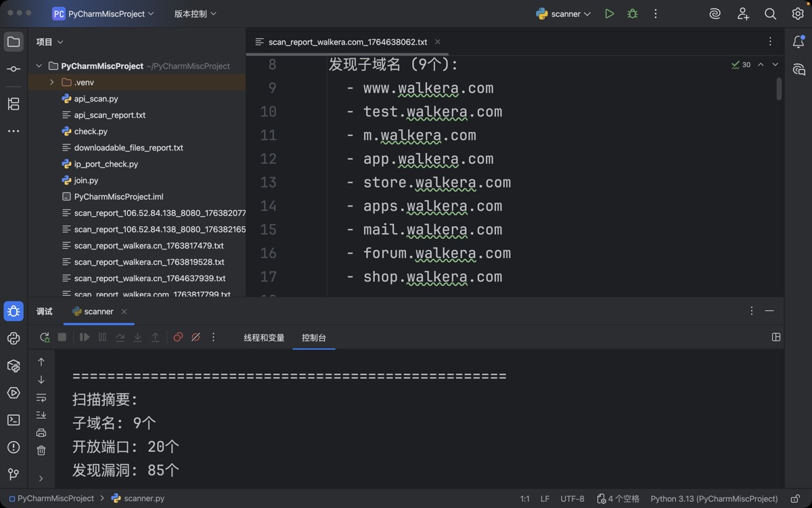Viewport: 812px width, 508px height.
Task: Collapse the PyCharmMiscProject tree node
Action: [39, 66]
